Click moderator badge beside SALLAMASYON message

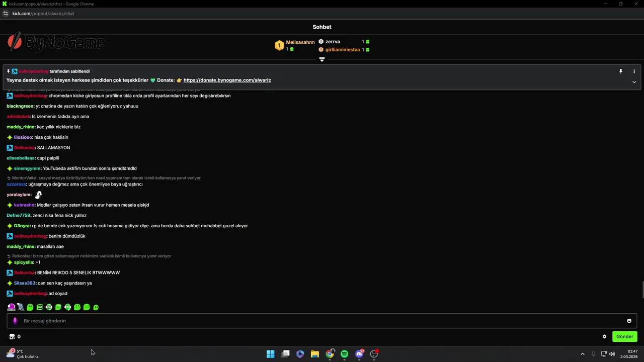click(10, 148)
